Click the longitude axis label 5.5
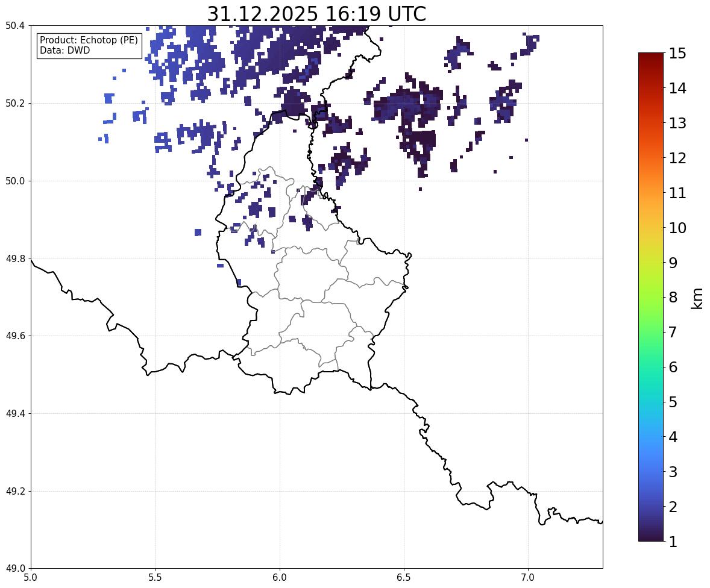 point(156,578)
